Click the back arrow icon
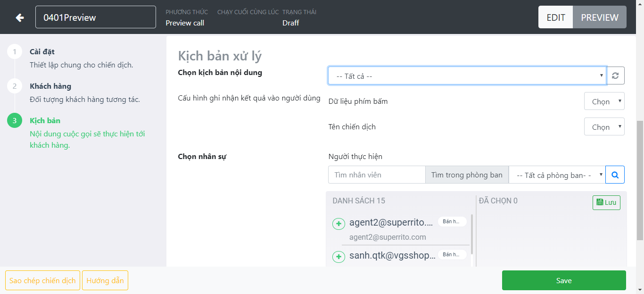The height and width of the screenshot is (294, 644). pyautogui.click(x=19, y=17)
